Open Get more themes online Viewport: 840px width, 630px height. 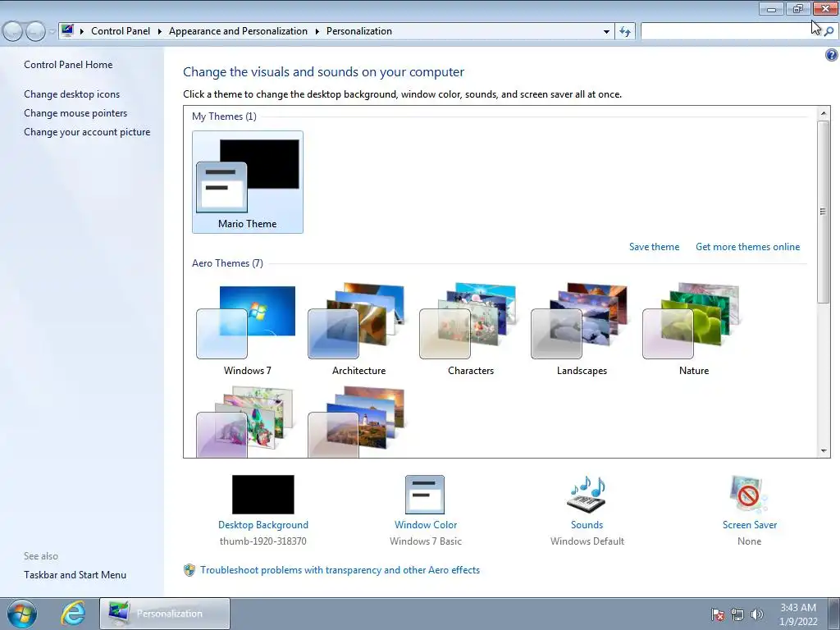click(748, 247)
